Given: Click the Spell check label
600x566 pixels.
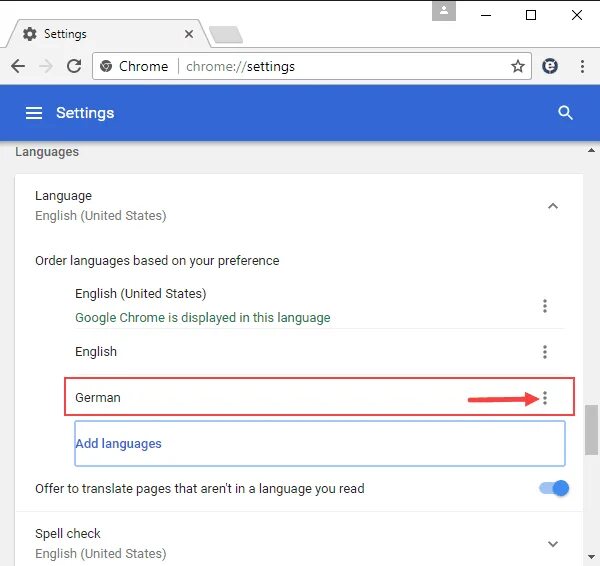Looking at the screenshot, I should coord(68,533).
